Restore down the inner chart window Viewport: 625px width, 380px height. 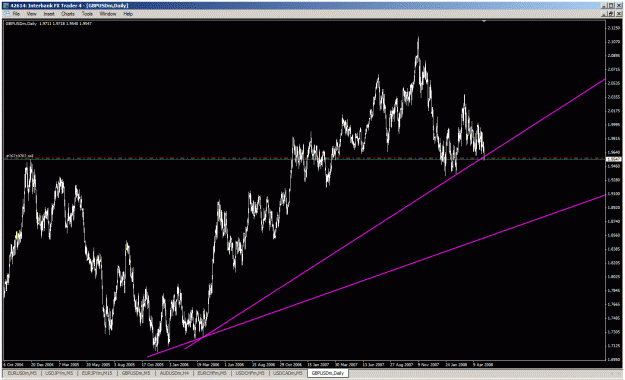[611, 14]
